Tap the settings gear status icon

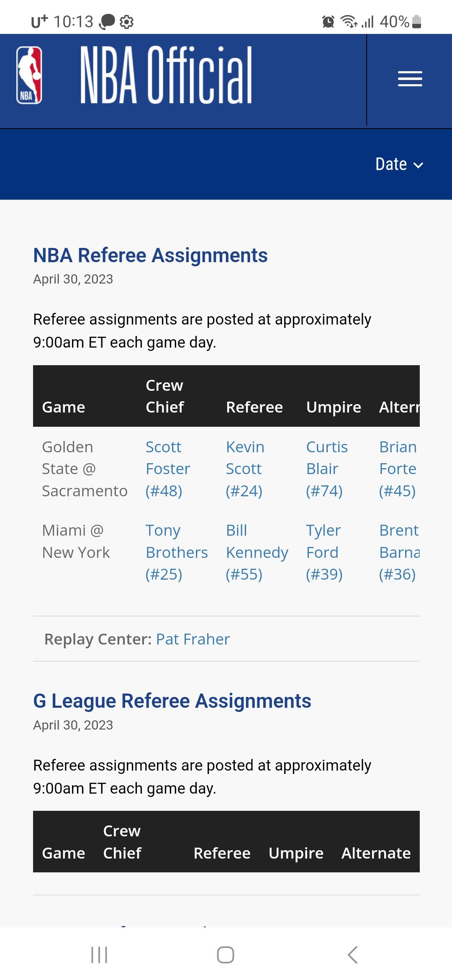pos(126,22)
